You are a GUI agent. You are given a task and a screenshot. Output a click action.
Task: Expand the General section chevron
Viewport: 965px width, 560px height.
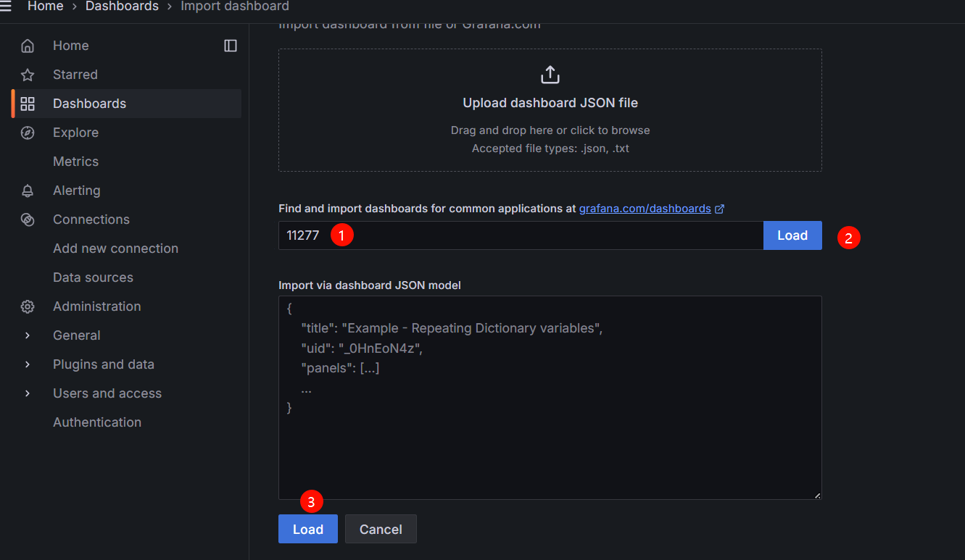28,335
